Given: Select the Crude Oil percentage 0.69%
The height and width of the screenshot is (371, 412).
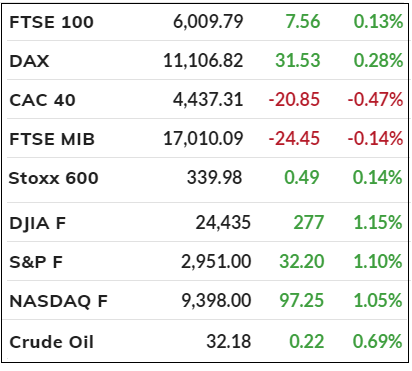Looking at the screenshot, I should (x=378, y=341).
